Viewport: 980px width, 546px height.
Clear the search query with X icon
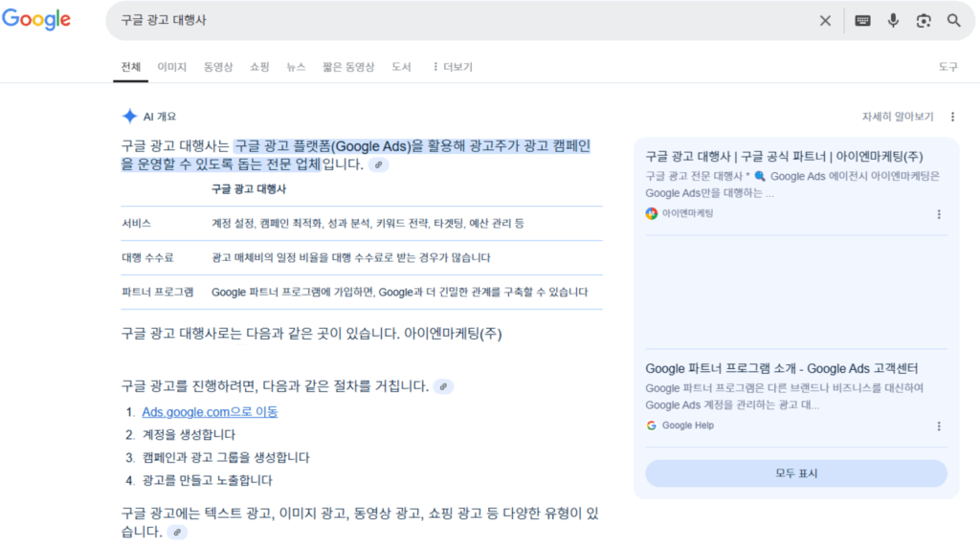(825, 21)
